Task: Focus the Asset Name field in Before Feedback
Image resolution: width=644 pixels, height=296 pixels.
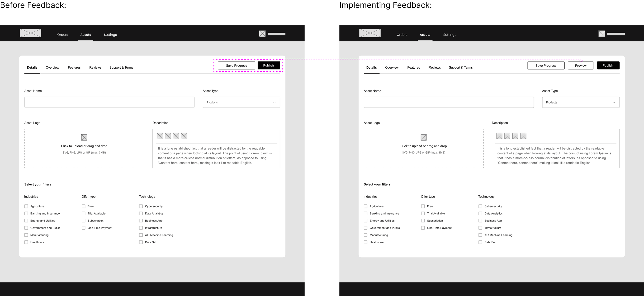Action: pyautogui.click(x=109, y=103)
